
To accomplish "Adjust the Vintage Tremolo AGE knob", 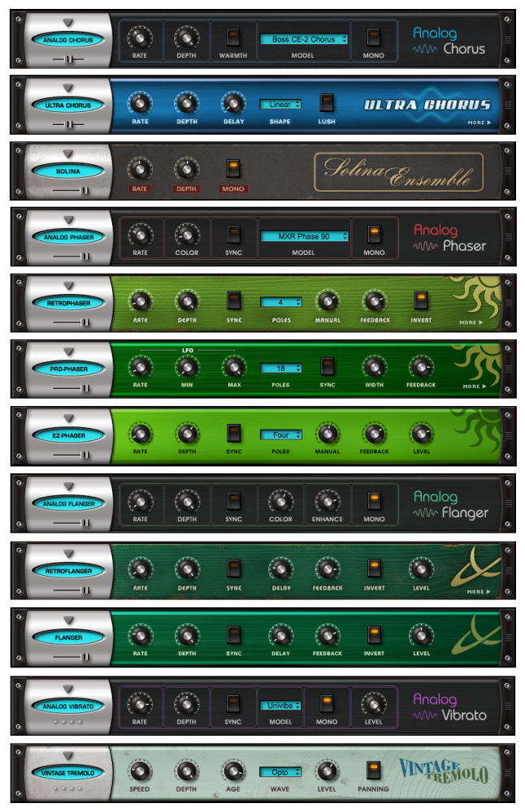I will click(x=233, y=771).
